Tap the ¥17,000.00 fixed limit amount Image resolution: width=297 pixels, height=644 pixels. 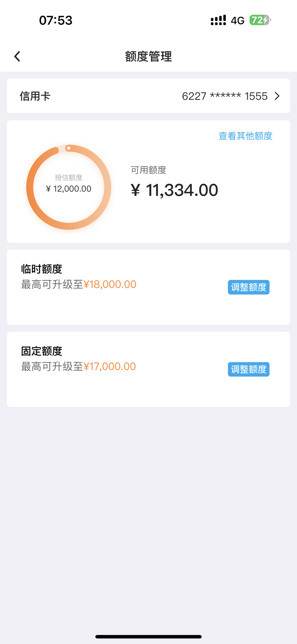[x=110, y=366]
